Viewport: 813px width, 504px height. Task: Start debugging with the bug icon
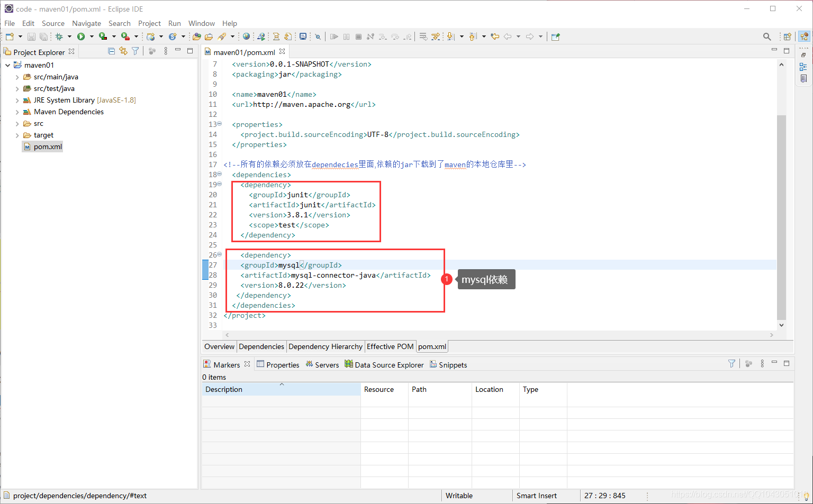(59, 36)
